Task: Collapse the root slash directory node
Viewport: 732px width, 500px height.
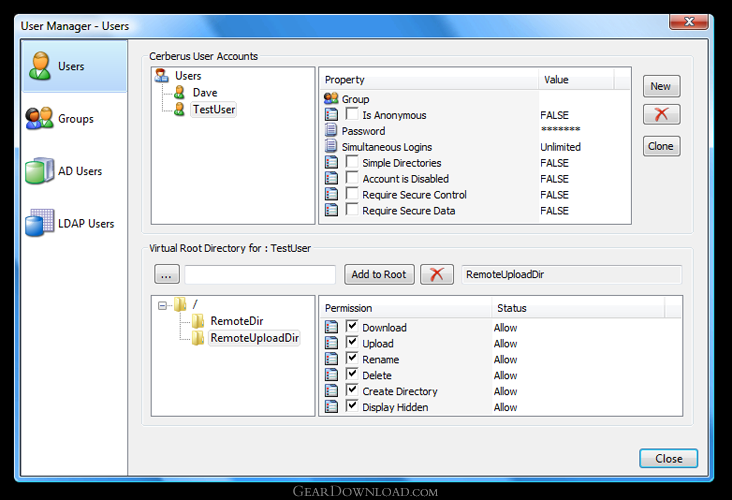Action: 162,306
